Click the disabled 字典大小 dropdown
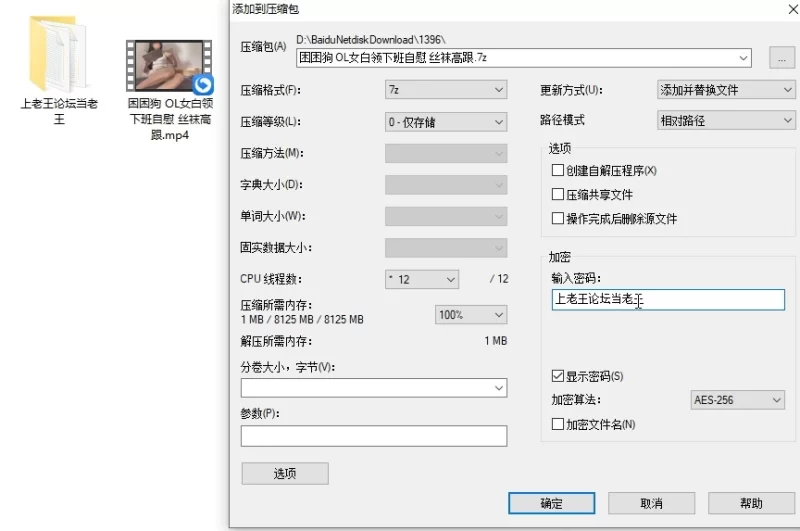 (446, 185)
